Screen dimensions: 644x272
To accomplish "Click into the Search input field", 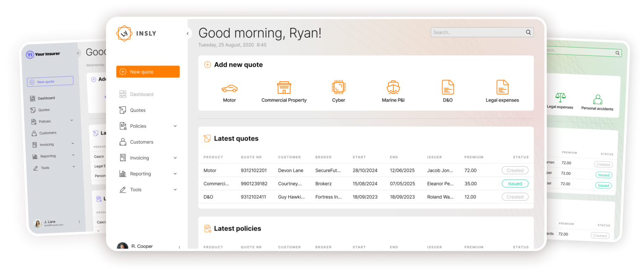I will (477, 32).
